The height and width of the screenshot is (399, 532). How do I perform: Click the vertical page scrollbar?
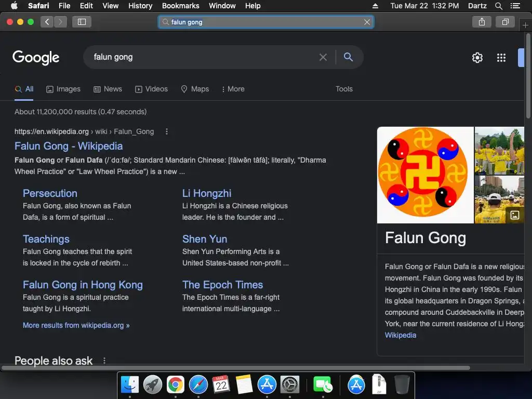[x=528, y=76]
